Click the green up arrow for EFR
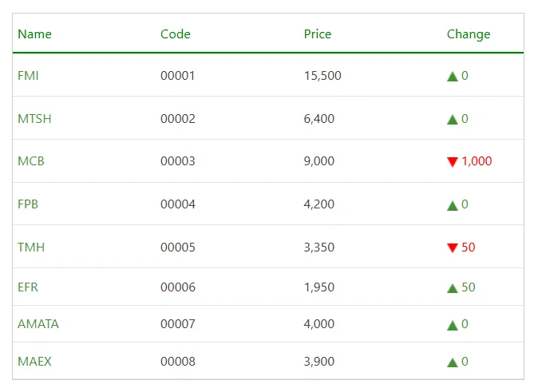Image resolution: width=538 pixels, height=392 pixels. click(x=453, y=288)
